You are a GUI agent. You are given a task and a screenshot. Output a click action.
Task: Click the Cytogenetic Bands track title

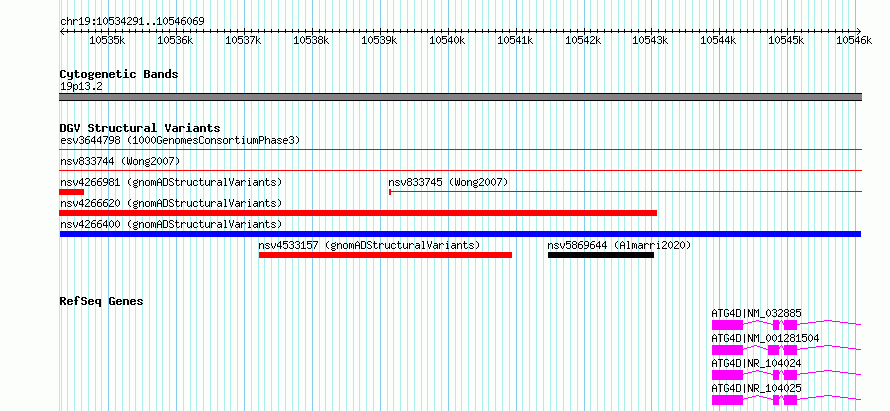(119, 74)
